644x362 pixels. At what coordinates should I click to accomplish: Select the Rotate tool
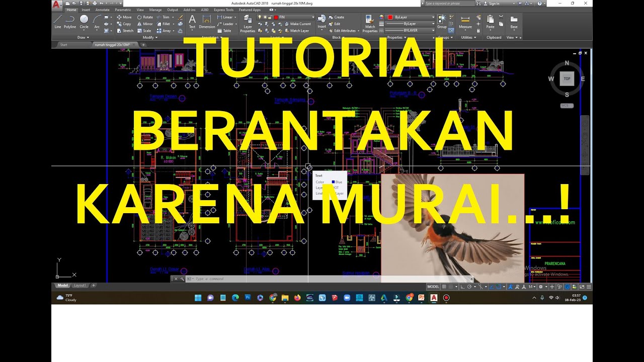145,17
